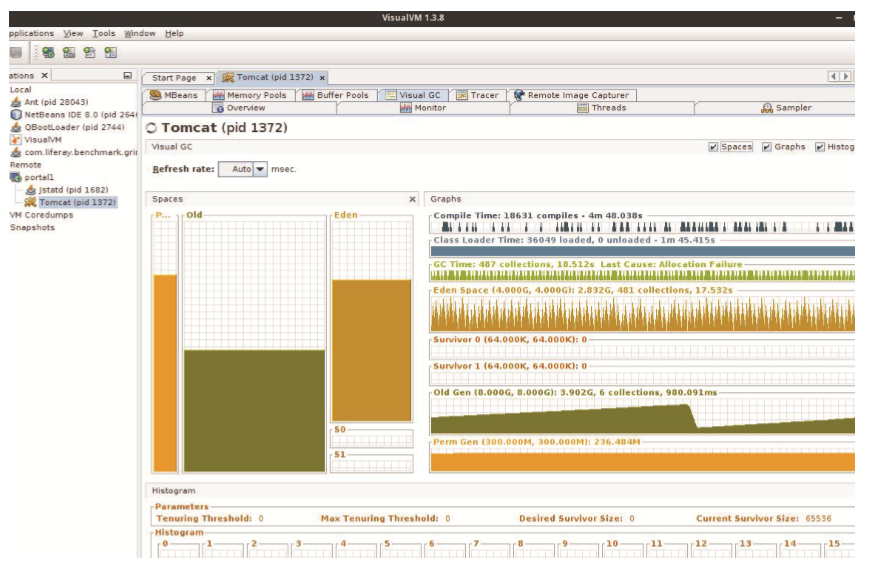
Task: Click the Eden Space graph
Action: [642, 314]
